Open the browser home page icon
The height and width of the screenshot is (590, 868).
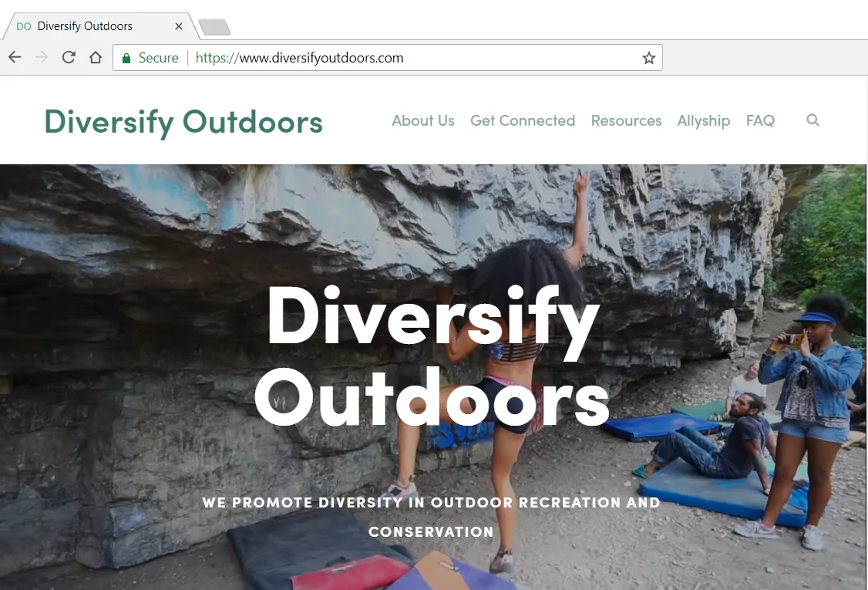coord(96,57)
